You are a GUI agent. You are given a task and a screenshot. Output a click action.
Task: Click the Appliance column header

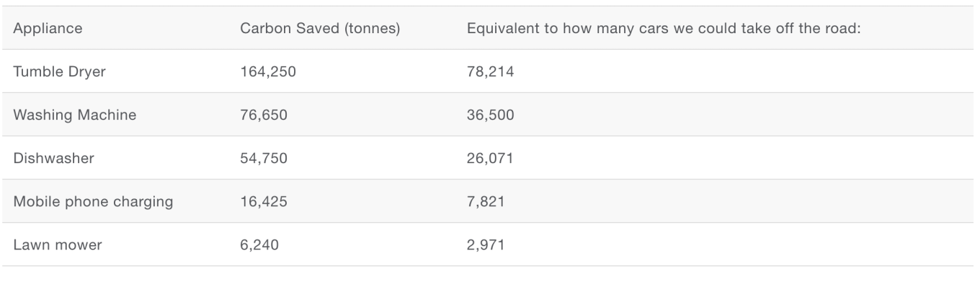[48, 29]
